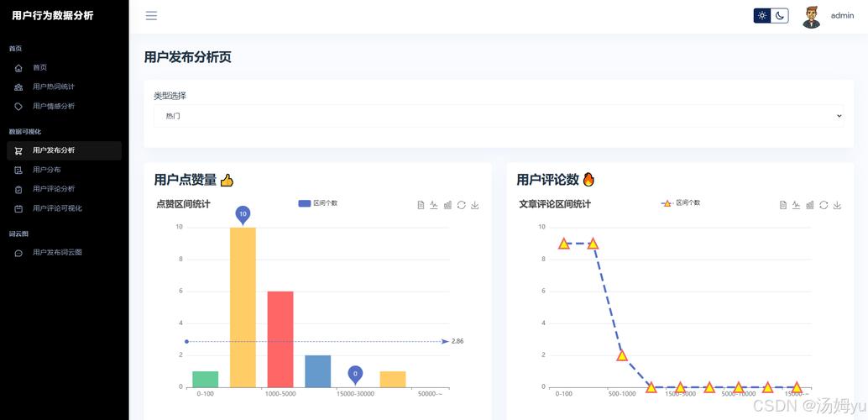Click the triangle point at value 2

(622, 355)
